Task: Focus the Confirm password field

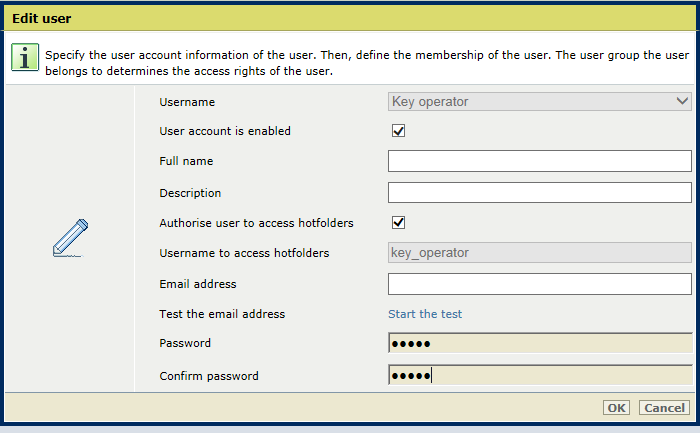Action: 539,375
